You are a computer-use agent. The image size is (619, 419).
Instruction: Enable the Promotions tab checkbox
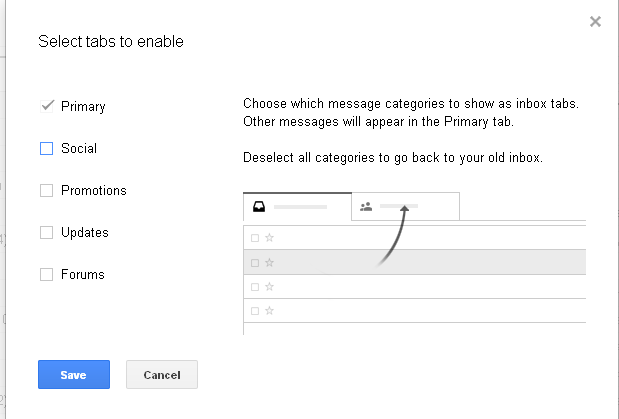point(47,190)
